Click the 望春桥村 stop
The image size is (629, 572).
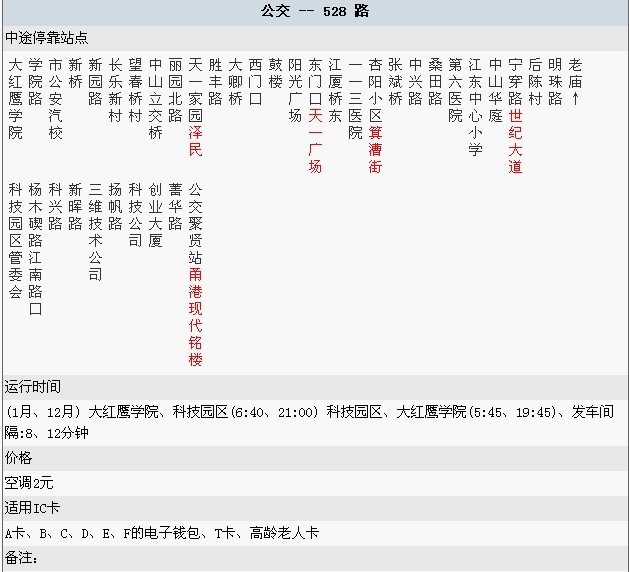[136, 90]
